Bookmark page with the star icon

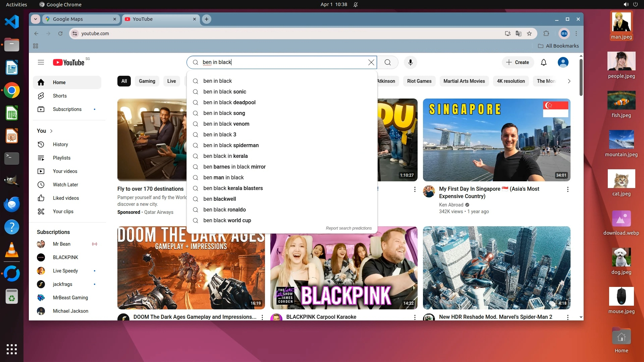(x=529, y=34)
